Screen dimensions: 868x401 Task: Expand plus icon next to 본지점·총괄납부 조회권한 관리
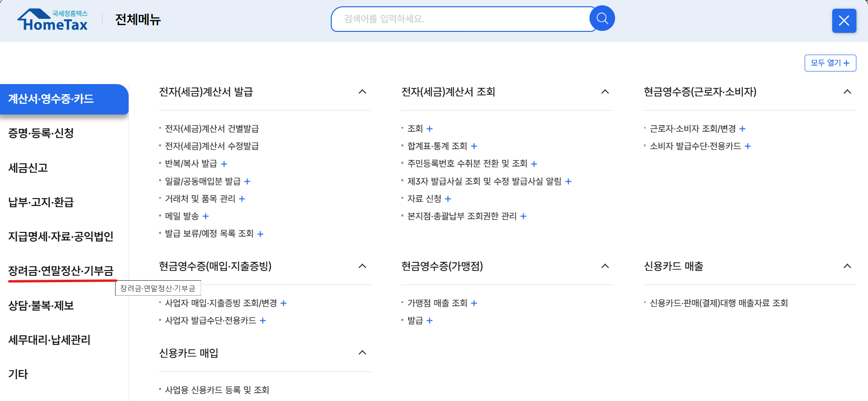(523, 216)
